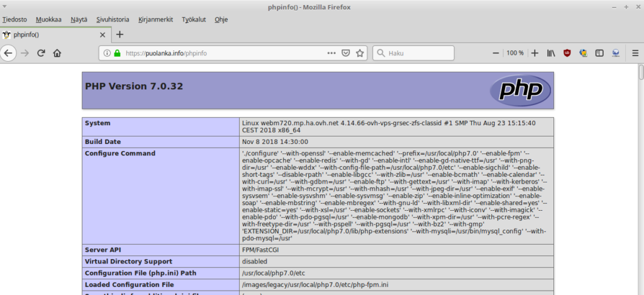Viewport: 644px width, 295px height.
Task: Click the 'Server API' row label
Action: tap(103, 250)
